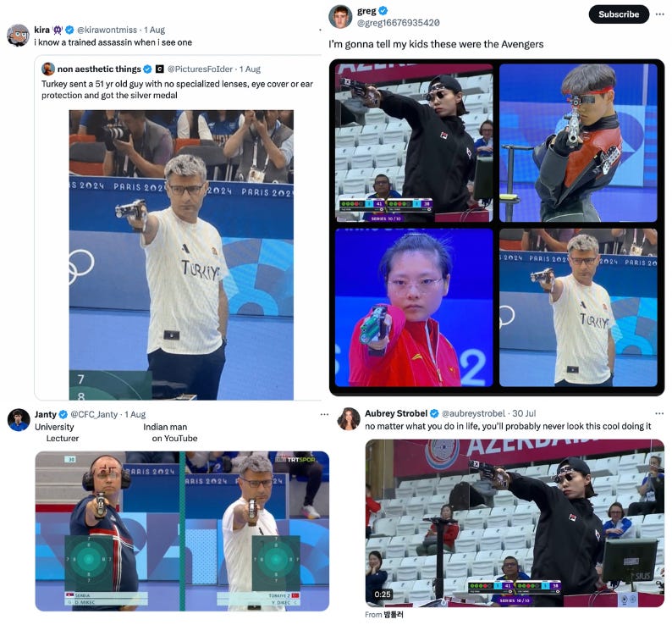
Task: Open Janty's profile avatar
Action: [19, 420]
